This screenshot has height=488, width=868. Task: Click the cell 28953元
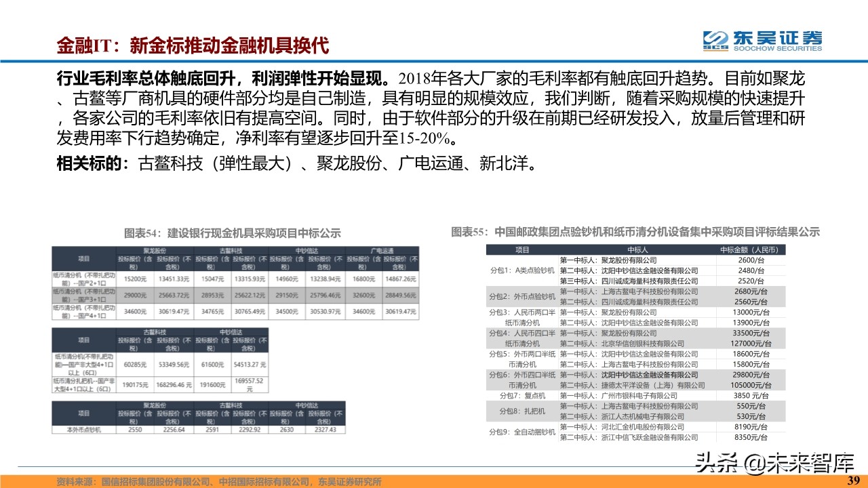coord(212,296)
